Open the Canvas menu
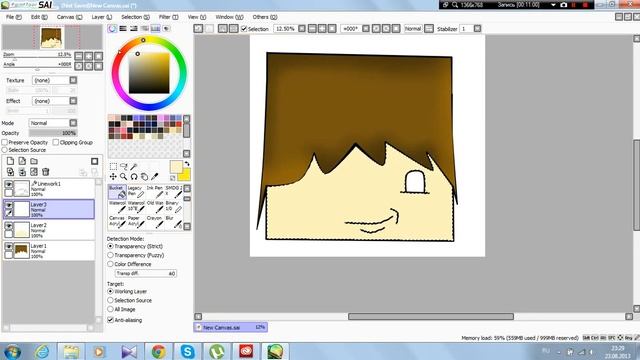This screenshot has width=640, height=360. pyautogui.click(x=69, y=17)
